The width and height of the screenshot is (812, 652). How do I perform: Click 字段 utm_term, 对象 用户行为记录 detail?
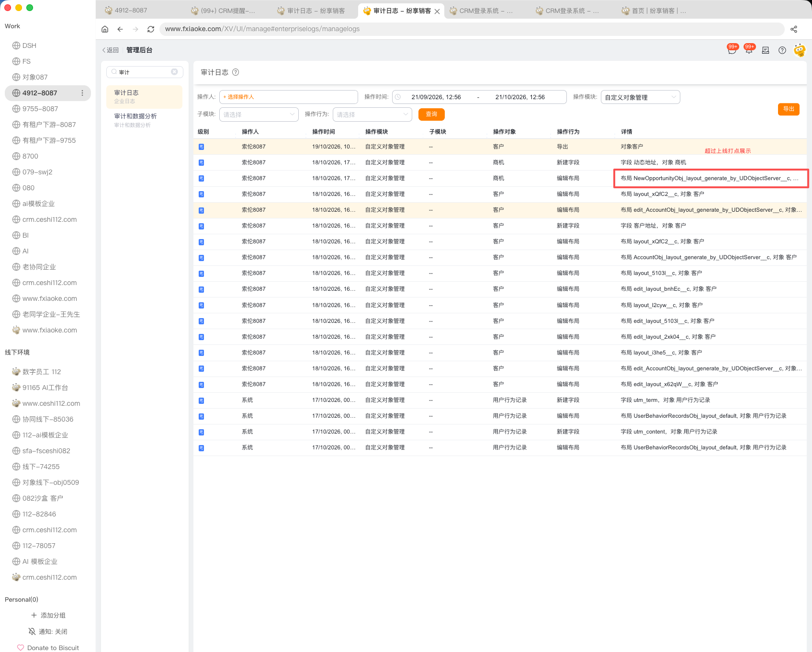[x=665, y=400]
